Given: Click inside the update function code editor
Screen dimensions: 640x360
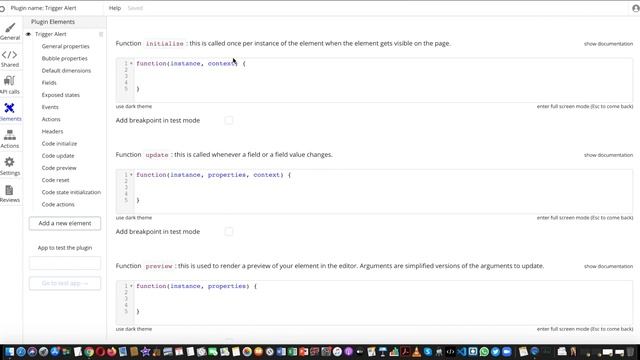Looking at the screenshot, I should coord(374,191).
